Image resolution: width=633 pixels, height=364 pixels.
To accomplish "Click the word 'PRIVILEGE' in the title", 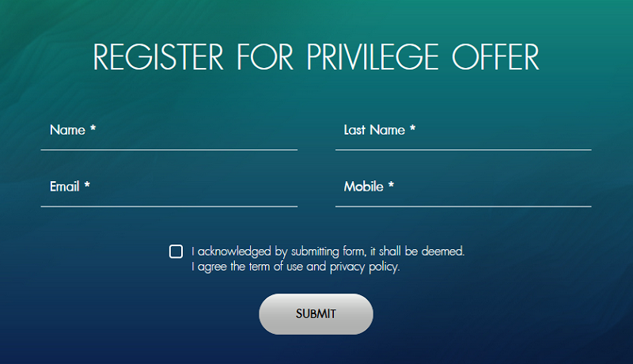I will pyautogui.click(x=373, y=57).
